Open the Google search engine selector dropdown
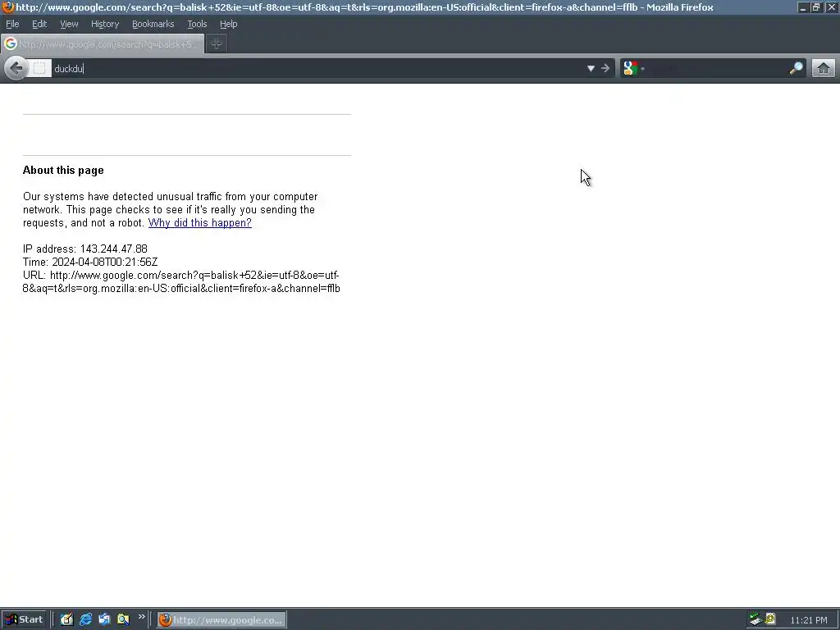Viewport: 840px width, 630px height. (x=634, y=68)
